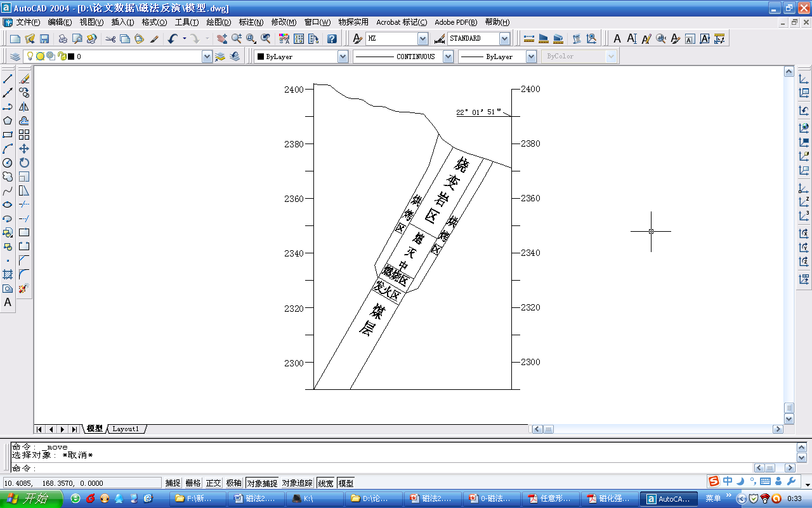Click horizontal scrollbar right arrow
This screenshot has width=812, height=508.
pos(778,429)
